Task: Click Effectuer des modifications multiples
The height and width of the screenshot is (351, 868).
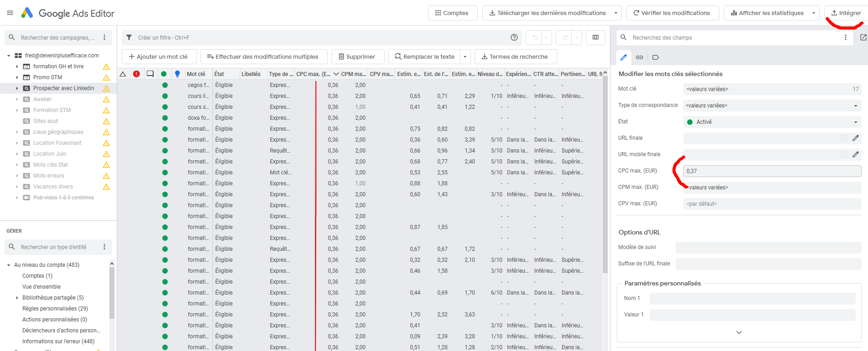Action: click(264, 56)
